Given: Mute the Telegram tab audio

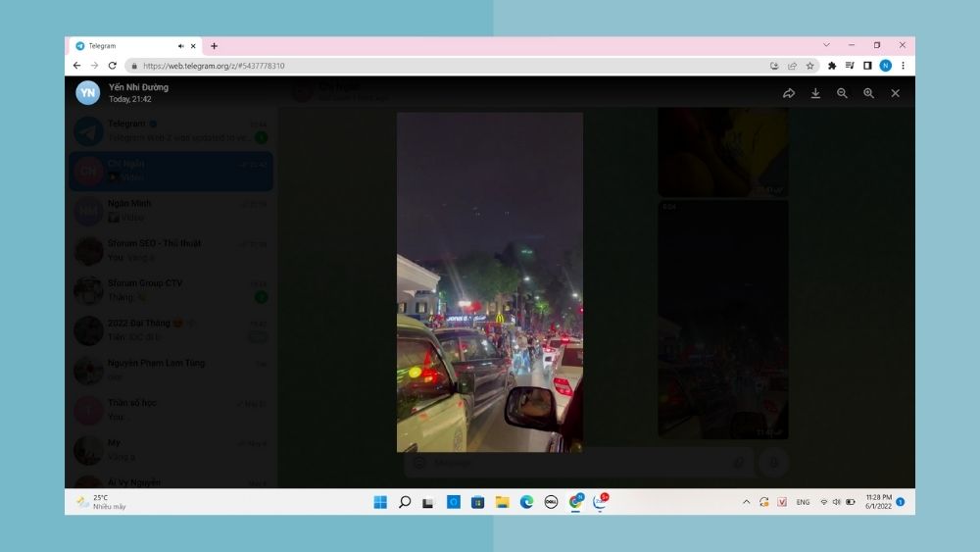Looking at the screenshot, I should click(x=181, y=46).
